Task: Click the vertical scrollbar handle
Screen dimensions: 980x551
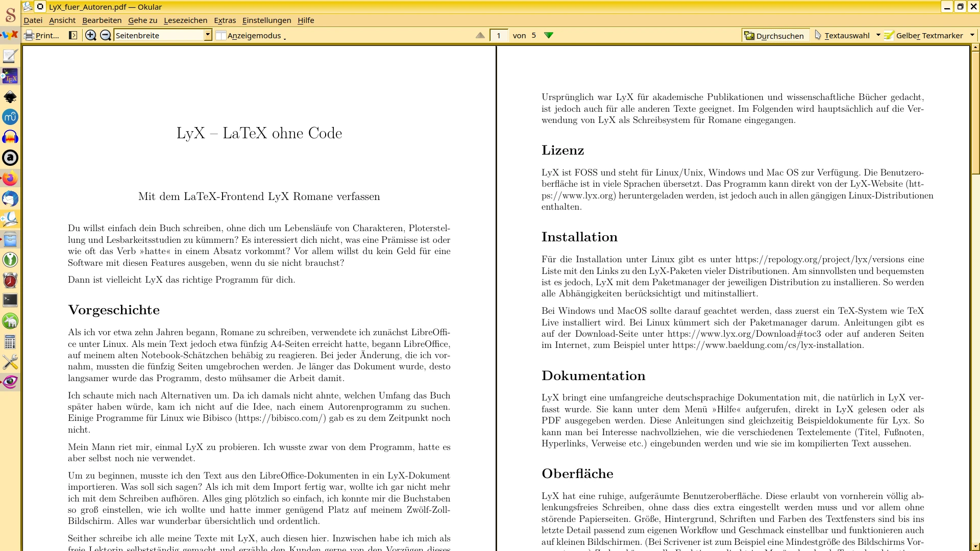Action: click(975, 112)
